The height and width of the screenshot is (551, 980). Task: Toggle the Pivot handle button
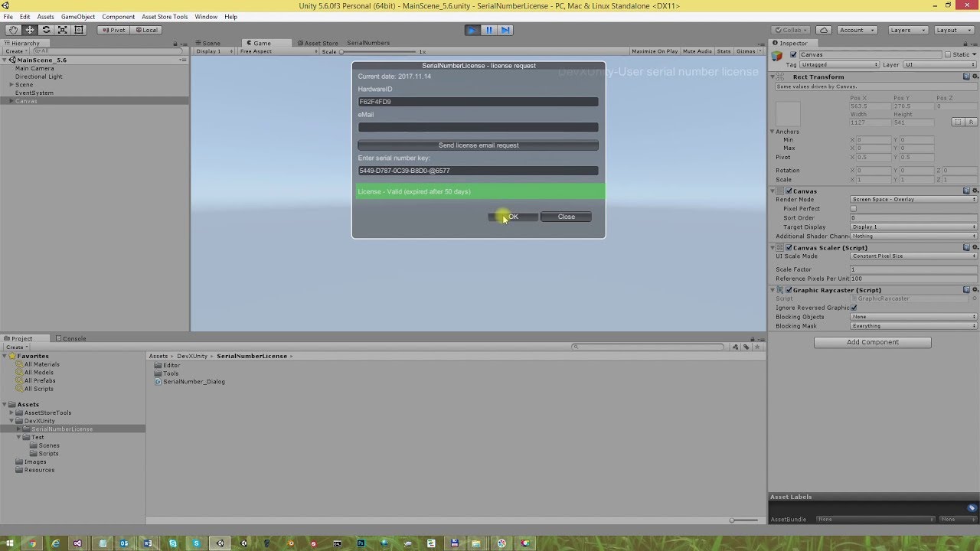pyautogui.click(x=113, y=30)
